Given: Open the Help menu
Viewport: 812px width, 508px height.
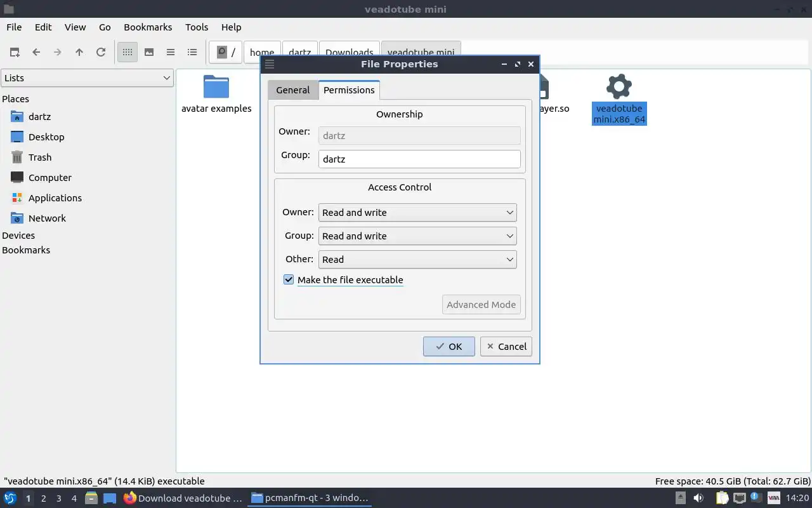Looking at the screenshot, I should pyautogui.click(x=231, y=27).
